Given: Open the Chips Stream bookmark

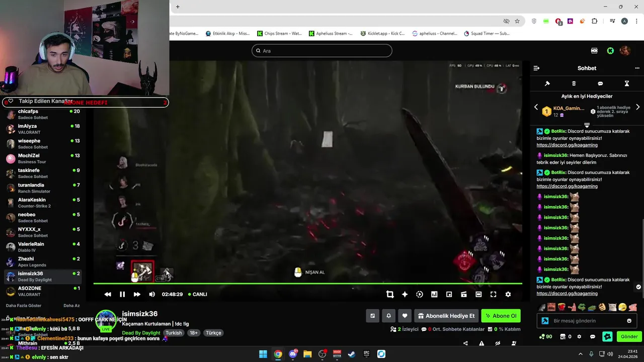Looking at the screenshot, I should coord(279,33).
